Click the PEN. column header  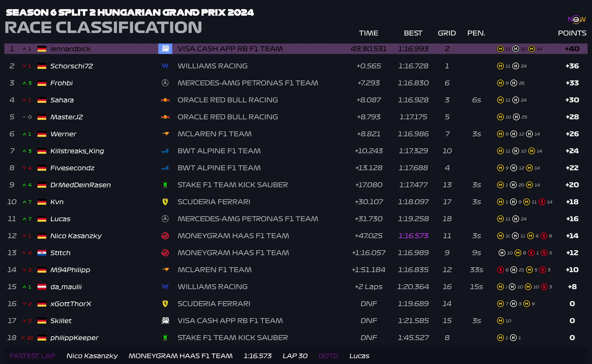coord(476,33)
